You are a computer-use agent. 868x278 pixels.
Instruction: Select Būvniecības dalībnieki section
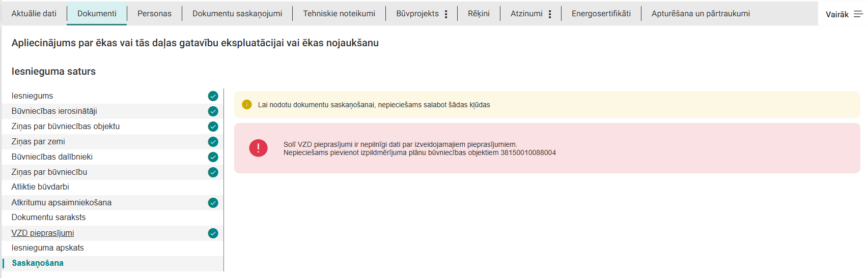[x=113, y=157]
